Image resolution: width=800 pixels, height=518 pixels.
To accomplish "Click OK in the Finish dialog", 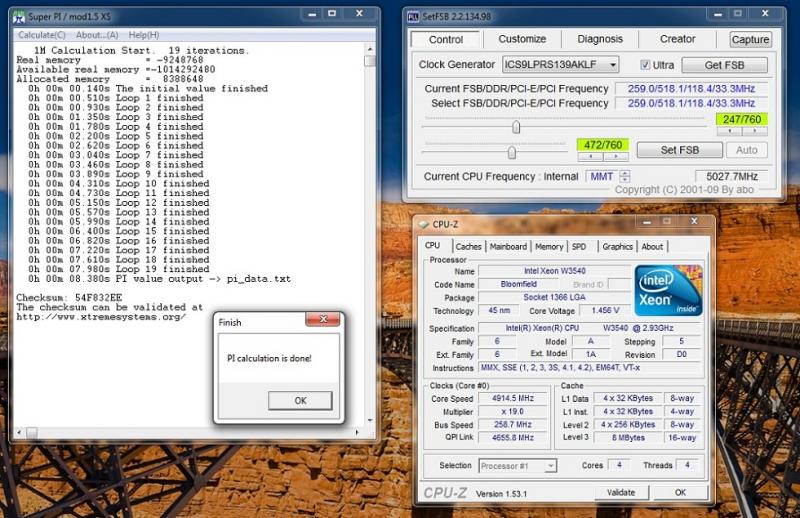I will (301, 401).
